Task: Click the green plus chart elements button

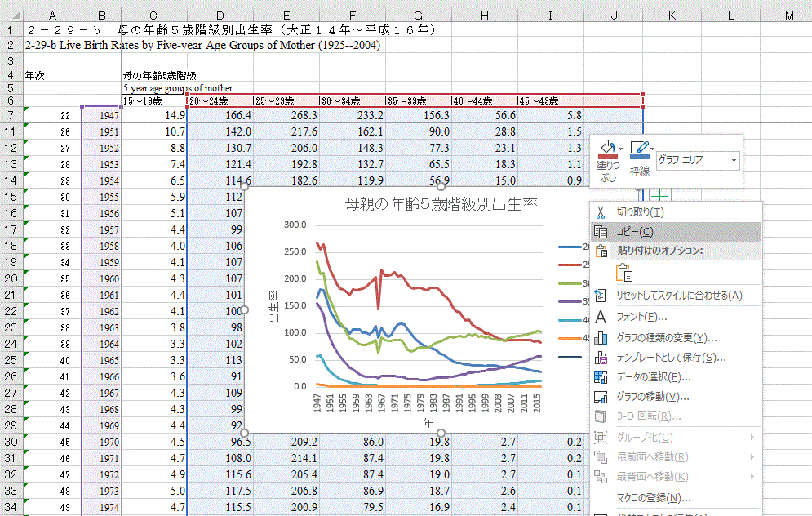Action: point(659,195)
